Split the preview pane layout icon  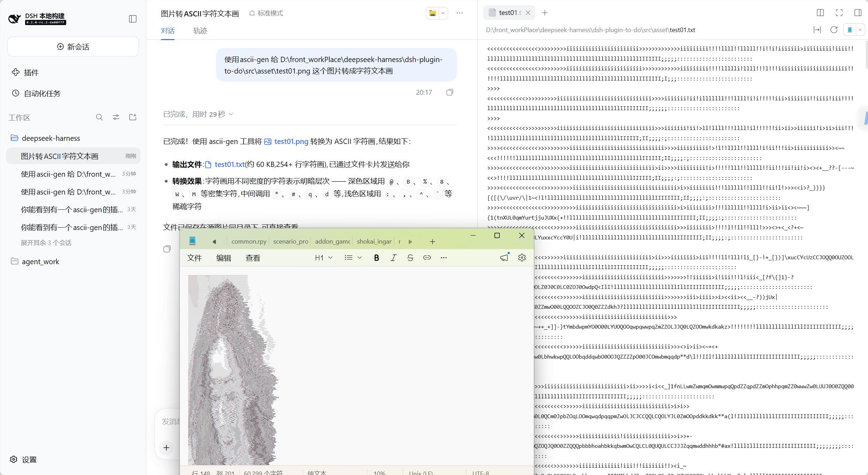(820, 13)
